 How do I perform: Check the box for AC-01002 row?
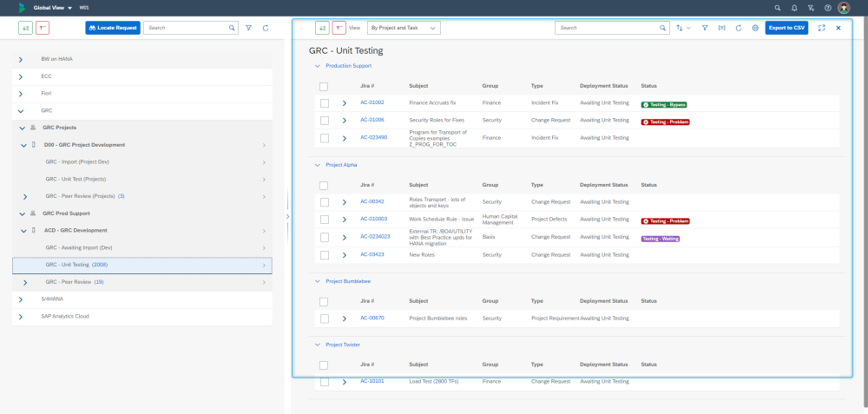(324, 103)
